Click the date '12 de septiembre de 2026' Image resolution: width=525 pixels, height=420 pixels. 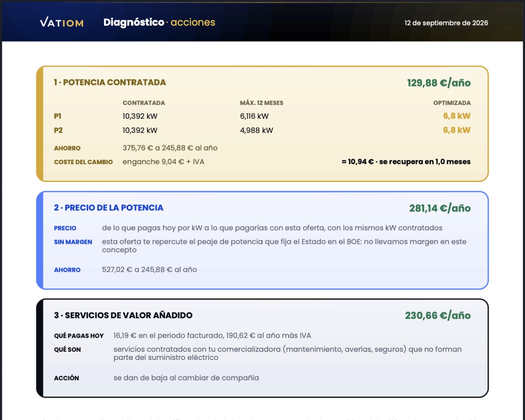pos(446,23)
